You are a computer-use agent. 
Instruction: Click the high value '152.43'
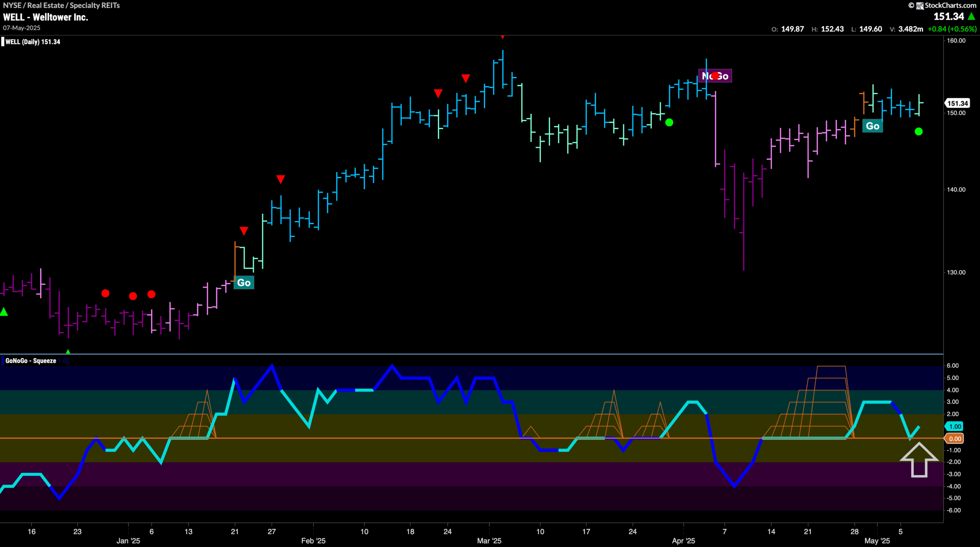pyautogui.click(x=832, y=29)
